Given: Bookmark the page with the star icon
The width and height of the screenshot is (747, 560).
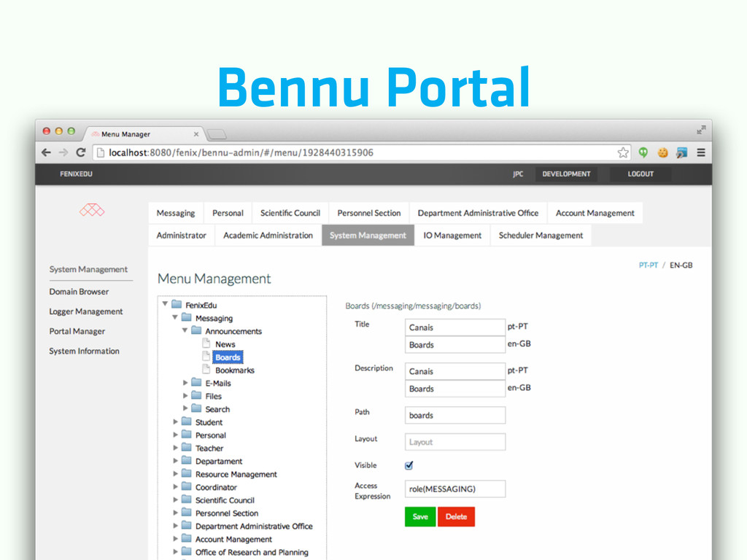Looking at the screenshot, I should 623,152.
